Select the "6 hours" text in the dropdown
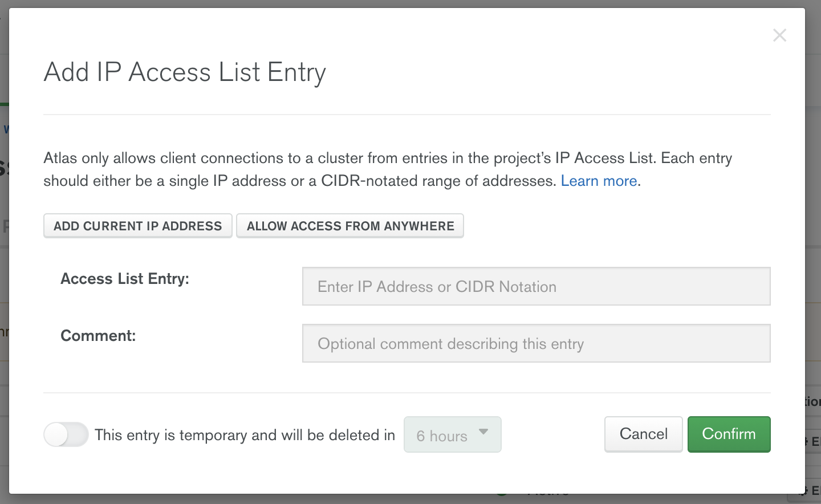The image size is (821, 504). tap(442, 436)
